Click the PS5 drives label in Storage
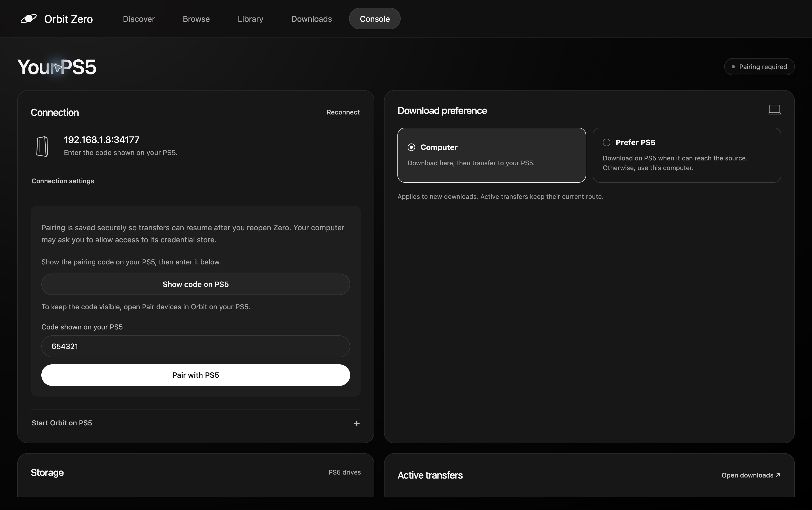The image size is (812, 510). click(345, 472)
